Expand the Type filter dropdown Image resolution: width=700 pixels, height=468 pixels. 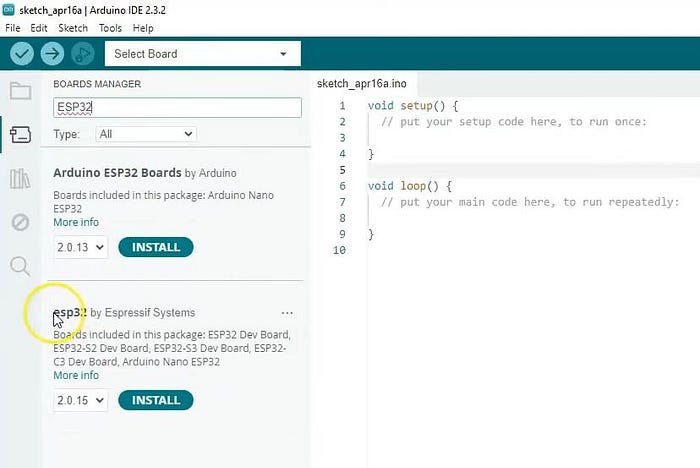(146, 134)
